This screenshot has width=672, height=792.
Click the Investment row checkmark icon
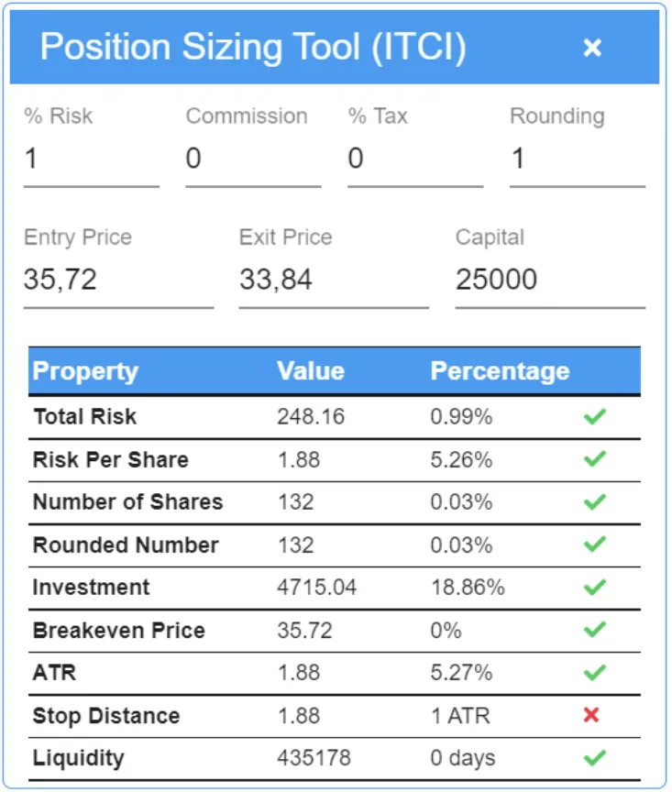(x=595, y=588)
